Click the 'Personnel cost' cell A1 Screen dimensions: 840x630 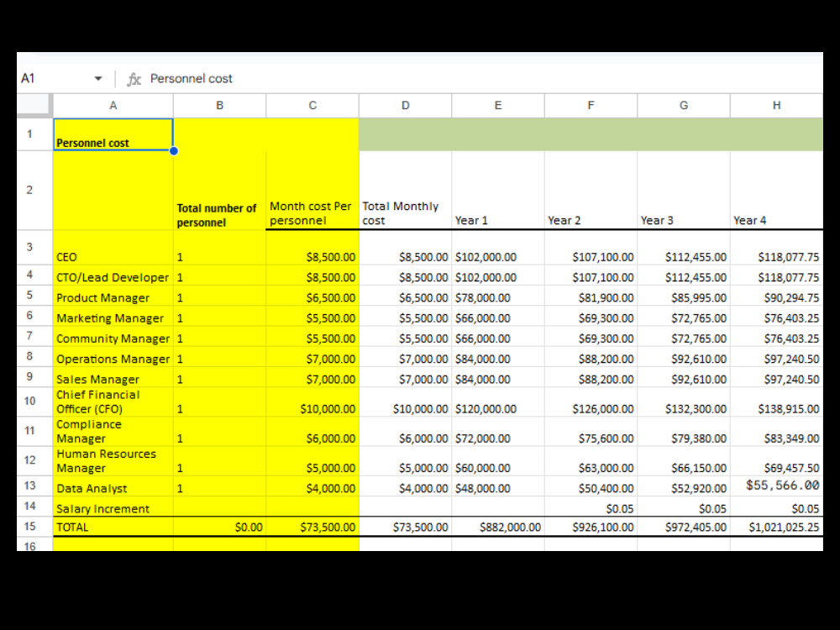point(113,134)
